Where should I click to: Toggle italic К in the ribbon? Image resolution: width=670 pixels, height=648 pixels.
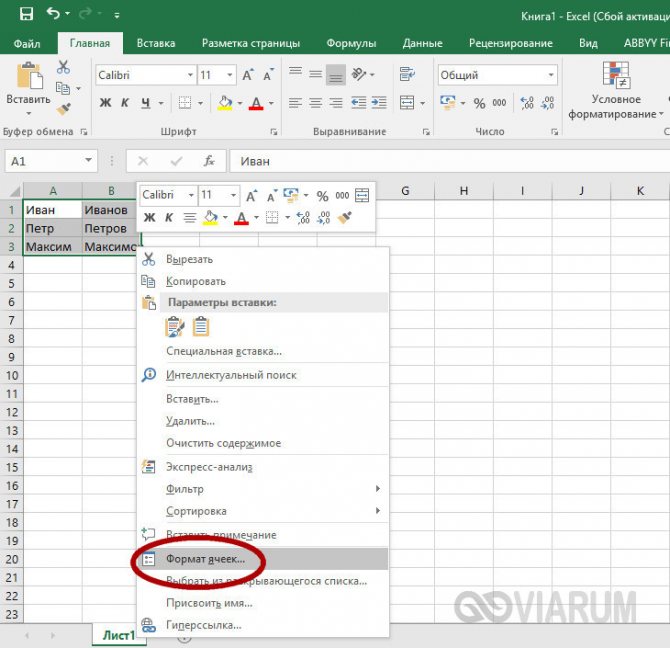click(x=125, y=103)
